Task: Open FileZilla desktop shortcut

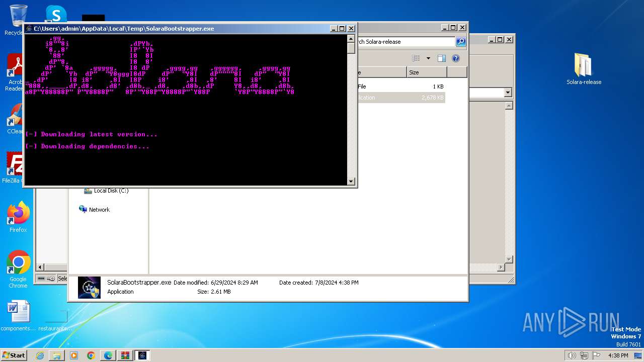Action: pyautogui.click(x=15, y=167)
